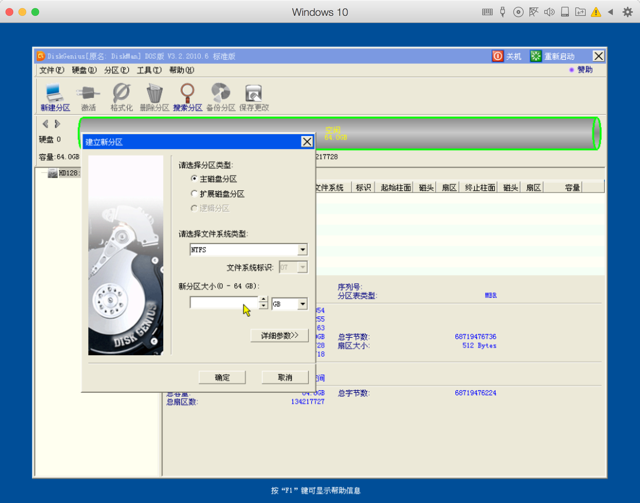This screenshot has height=503, width=640.
Task: Click the 终止柱面 column header
Action: [x=480, y=187]
